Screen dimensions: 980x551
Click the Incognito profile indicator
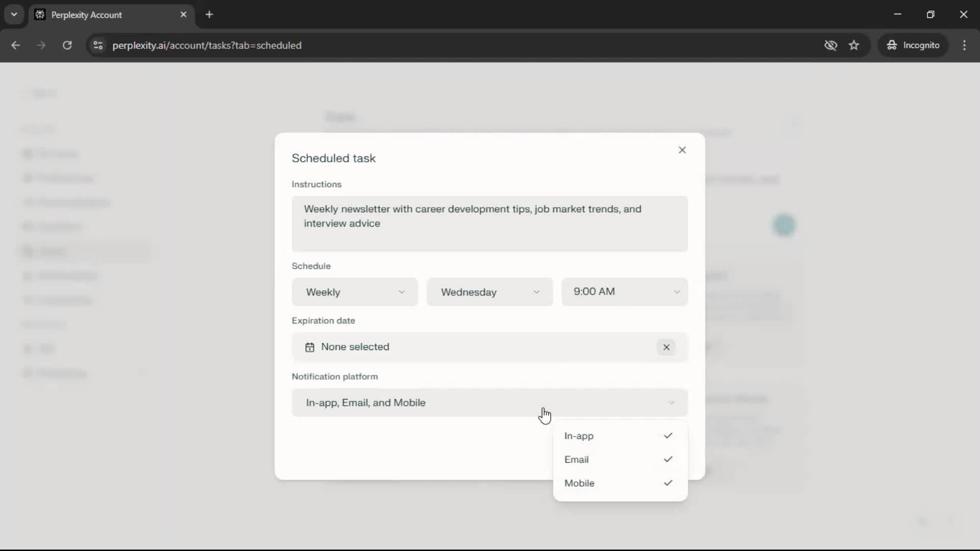tap(913, 45)
